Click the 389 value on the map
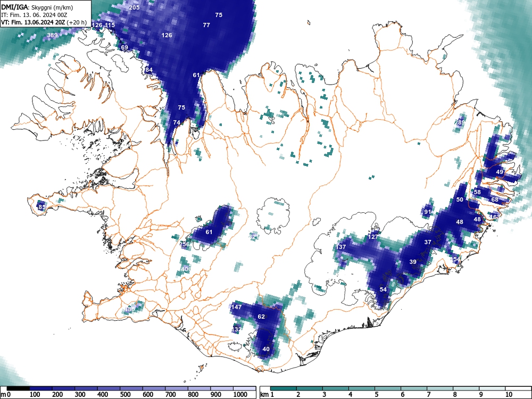Screen dimensions: 532x399 coord(52,35)
